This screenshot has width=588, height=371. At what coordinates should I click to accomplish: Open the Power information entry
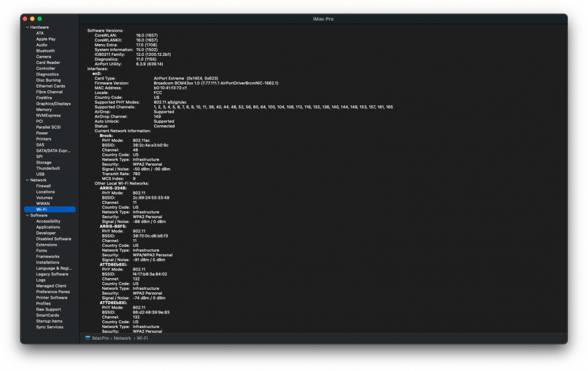42,133
